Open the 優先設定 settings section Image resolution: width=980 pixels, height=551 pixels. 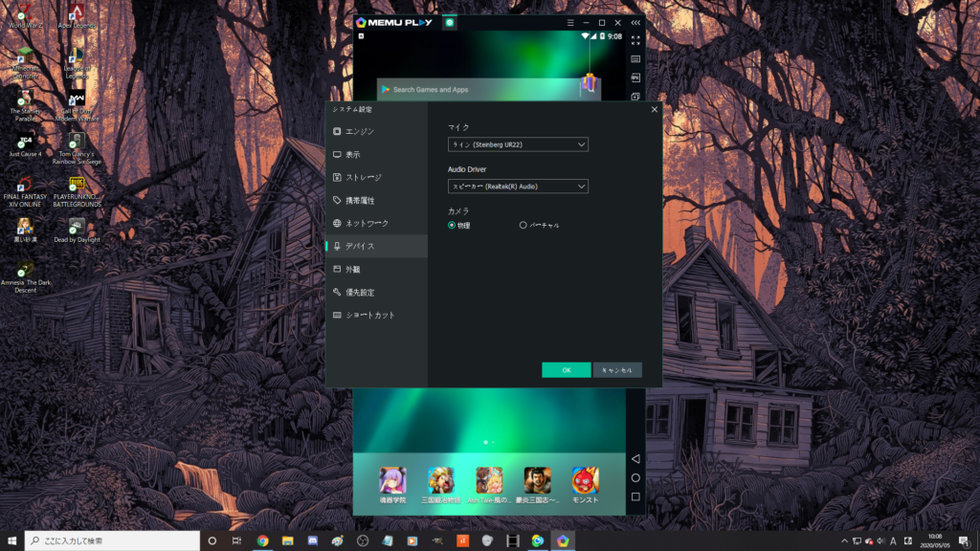pos(376,293)
